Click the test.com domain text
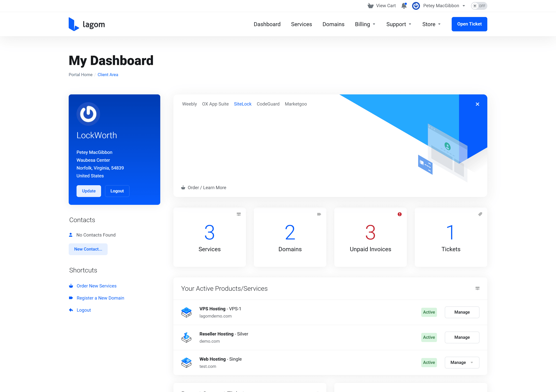 pyautogui.click(x=208, y=366)
